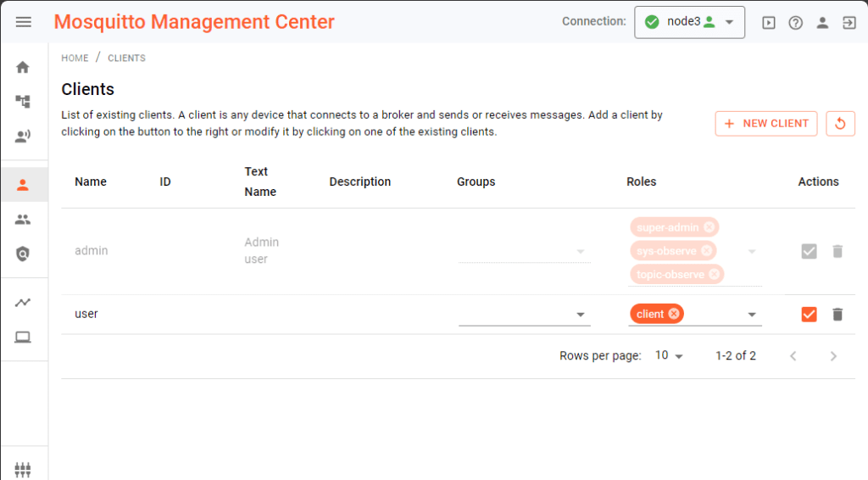Open the user profile icon in header
The image size is (868, 480).
point(822,23)
